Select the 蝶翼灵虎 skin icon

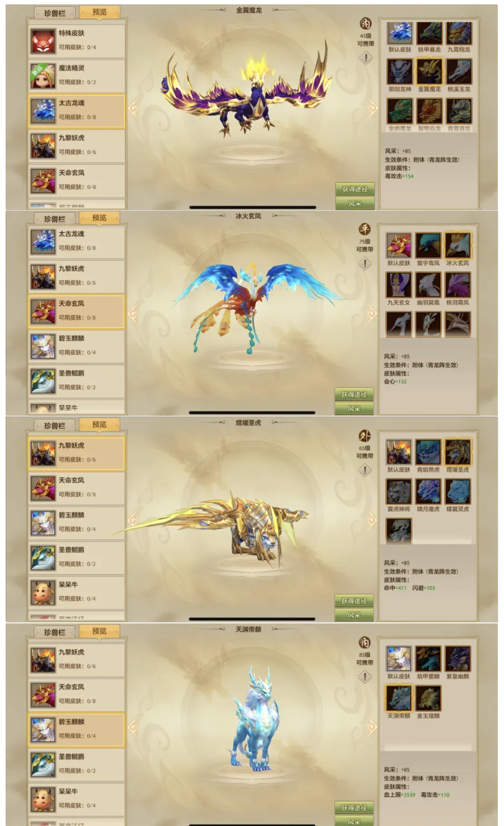click(459, 491)
